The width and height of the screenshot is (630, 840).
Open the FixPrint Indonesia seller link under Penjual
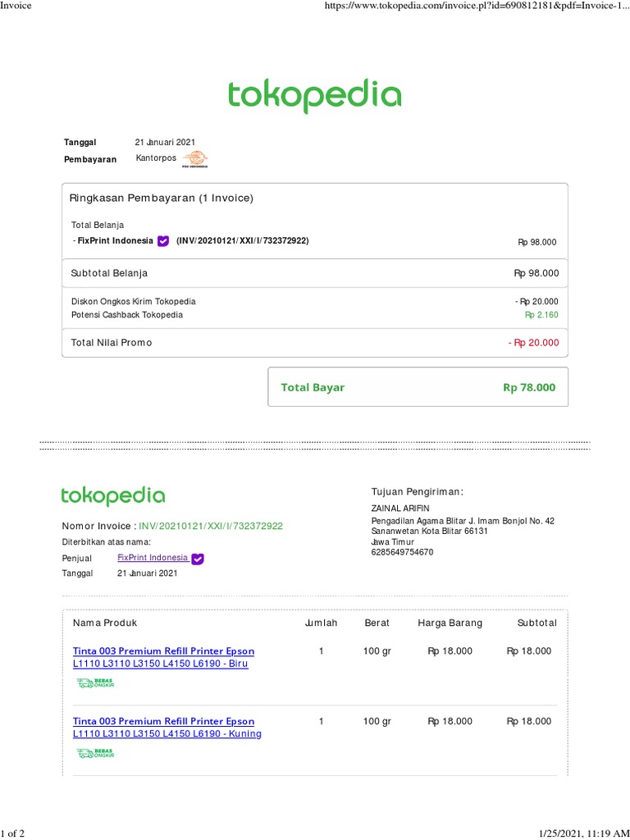[x=153, y=558]
